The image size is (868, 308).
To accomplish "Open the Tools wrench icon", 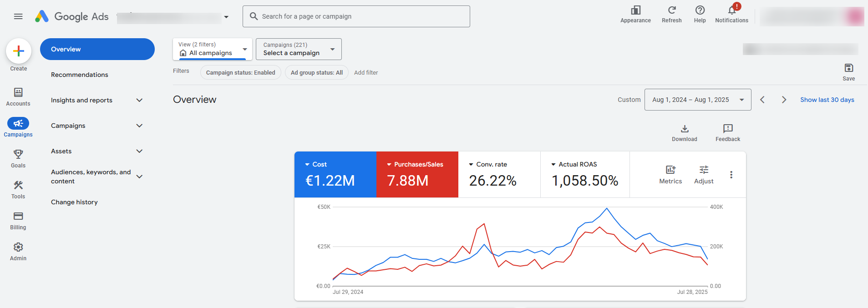I will (18, 186).
